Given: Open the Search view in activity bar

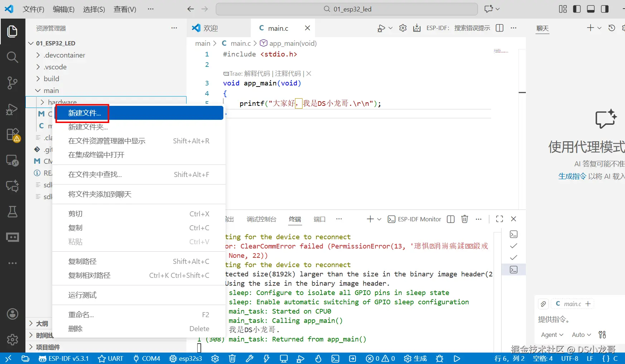Looking at the screenshot, I should (x=13, y=57).
